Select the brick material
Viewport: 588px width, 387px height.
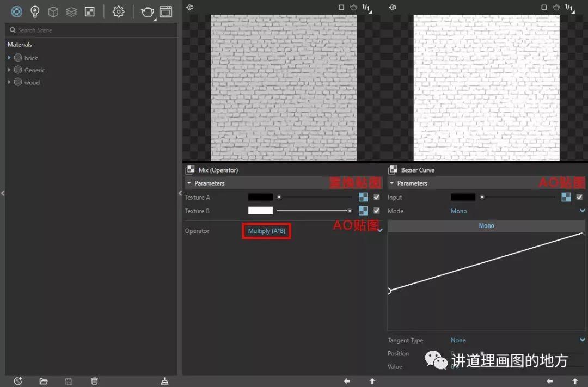pos(31,58)
